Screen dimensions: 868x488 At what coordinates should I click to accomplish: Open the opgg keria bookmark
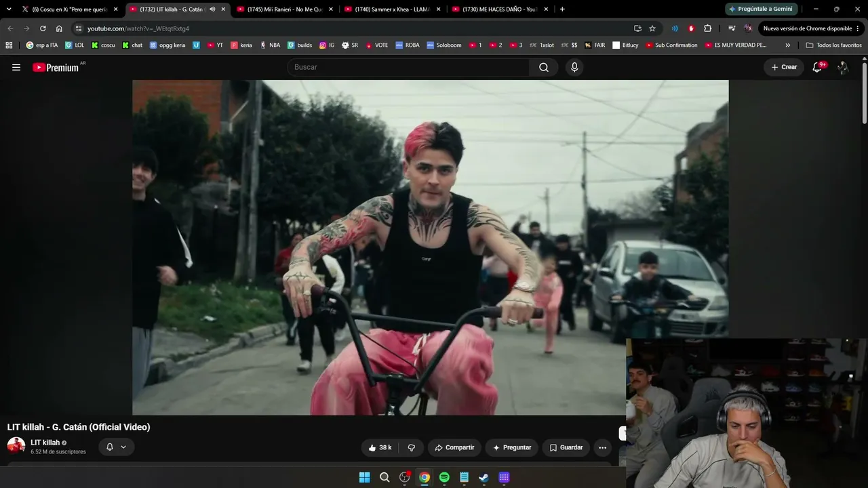click(167, 45)
